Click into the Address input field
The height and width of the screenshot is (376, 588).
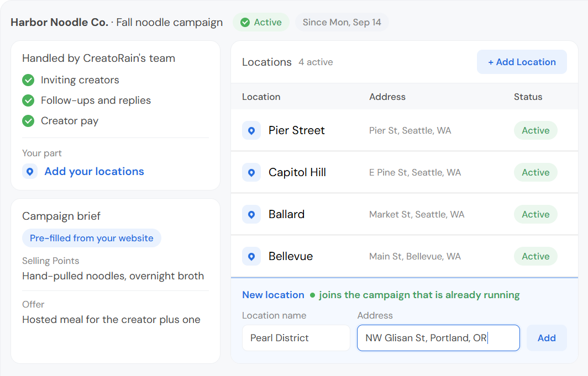click(x=438, y=338)
